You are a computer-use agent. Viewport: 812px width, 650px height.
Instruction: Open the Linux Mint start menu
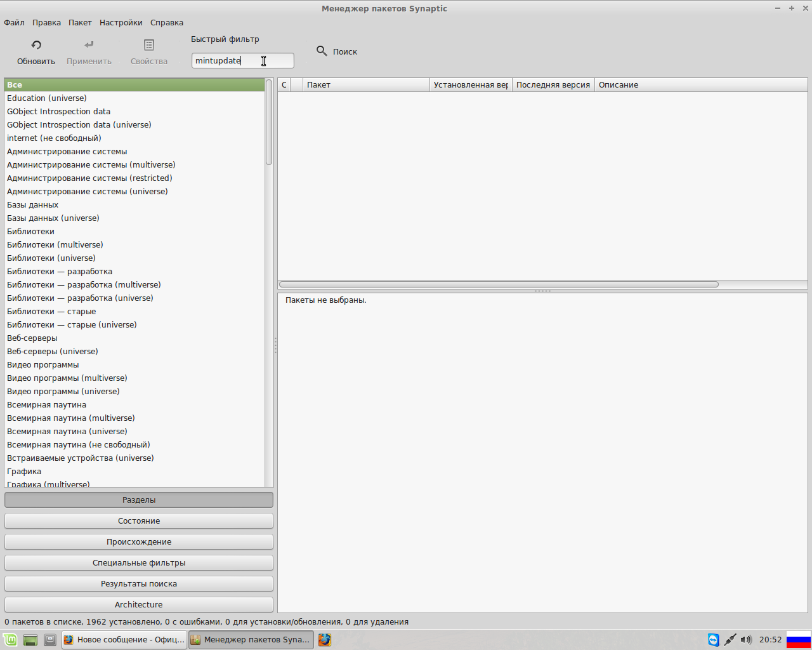tap(10, 640)
